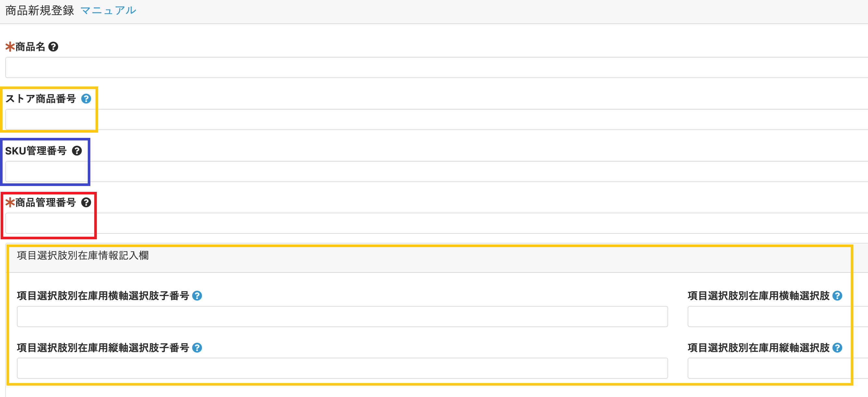Select the 商品管理番号 input field
The height and width of the screenshot is (397, 868).
pyautogui.click(x=435, y=223)
